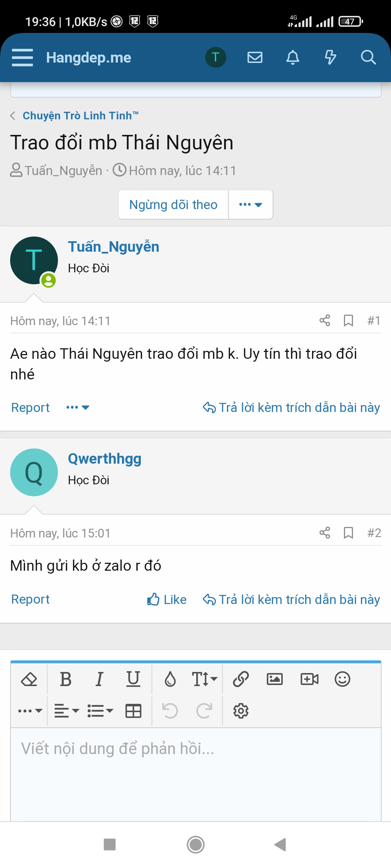This screenshot has width=391, height=868.
Task: Open the notifications bell
Action: point(293,57)
